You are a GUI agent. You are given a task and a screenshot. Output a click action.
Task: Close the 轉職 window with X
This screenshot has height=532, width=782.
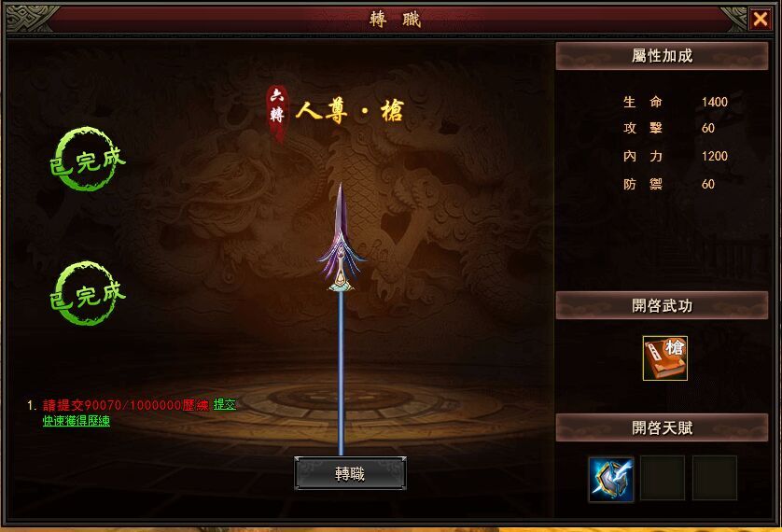coord(760,20)
